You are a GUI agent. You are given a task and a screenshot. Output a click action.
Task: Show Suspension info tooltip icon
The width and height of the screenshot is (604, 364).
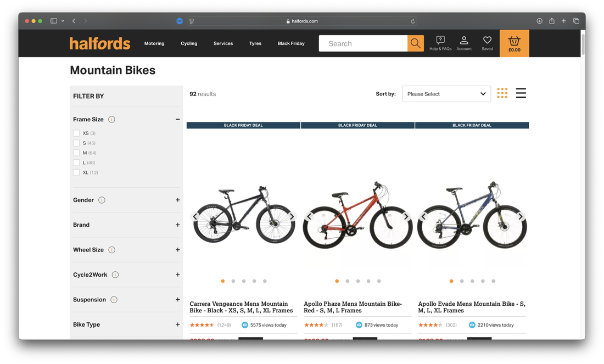[114, 300]
